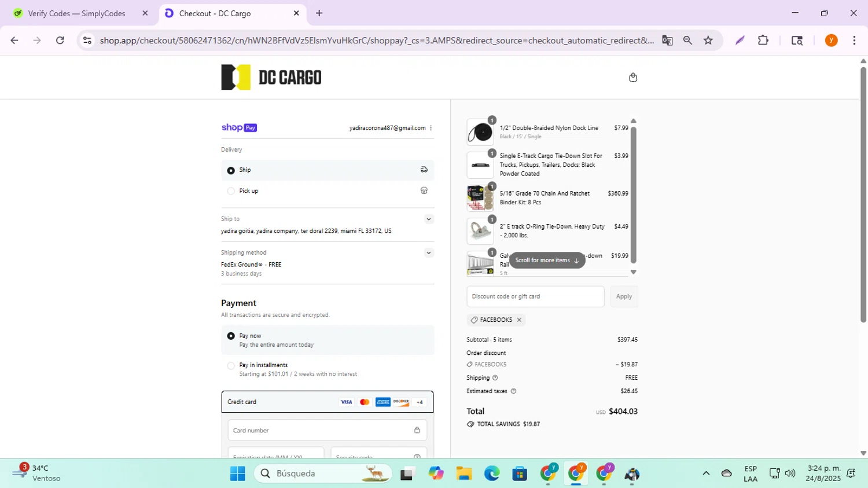Click the Visa card logo
The width and height of the screenshot is (868, 488).
346,402
